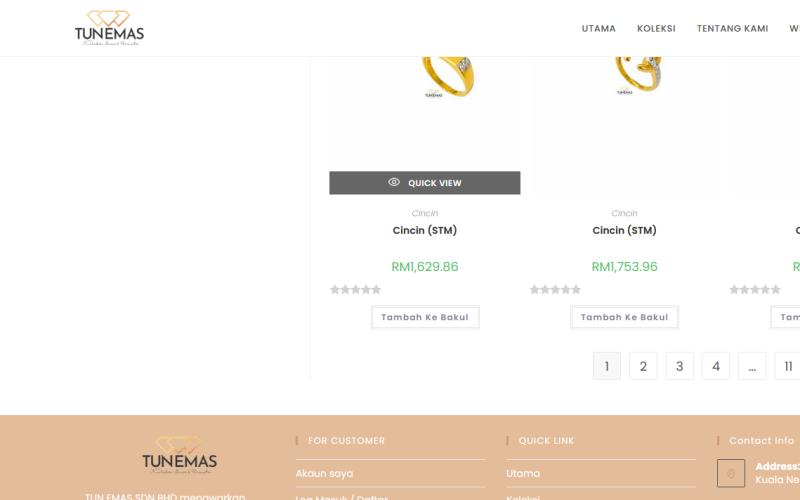Click the eye icon in Quick View
The image size is (800, 500).
[x=394, y=182]
